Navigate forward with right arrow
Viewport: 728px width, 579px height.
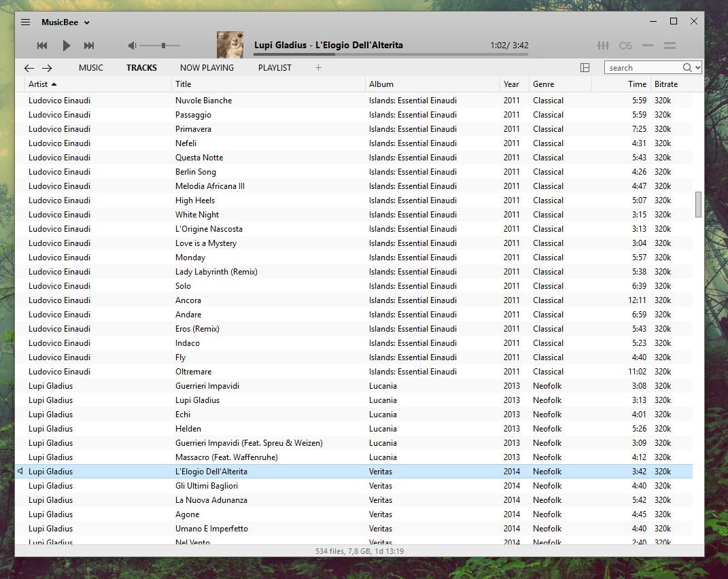(47, 68)
